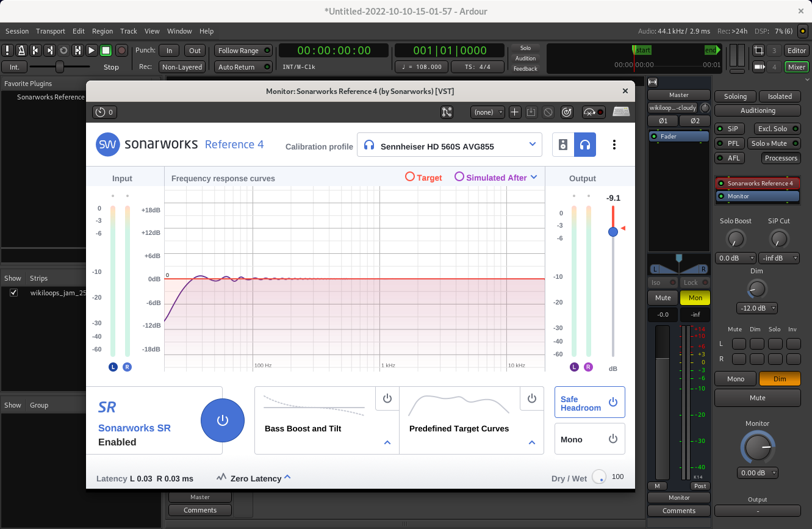
Task: Toggle Safe Headroom option
Action: 590,403
